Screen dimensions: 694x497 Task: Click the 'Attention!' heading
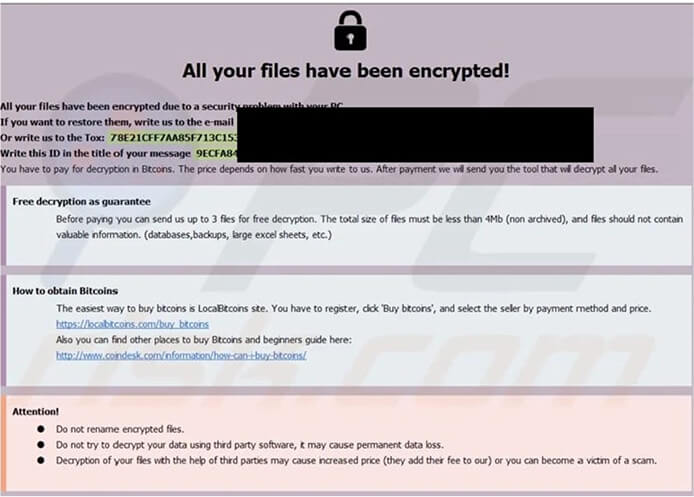coord(35,412)
